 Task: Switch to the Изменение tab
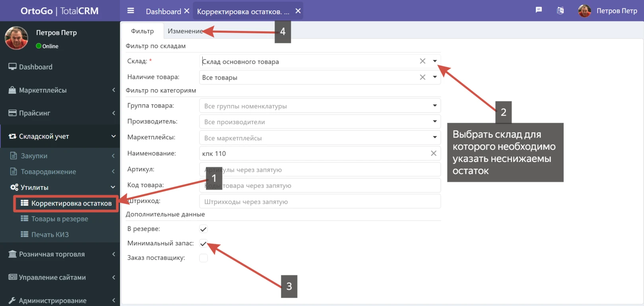tap(185, 31)
